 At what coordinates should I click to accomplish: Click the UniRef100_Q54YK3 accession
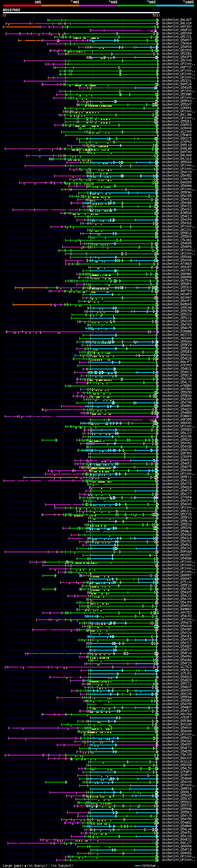177,209
